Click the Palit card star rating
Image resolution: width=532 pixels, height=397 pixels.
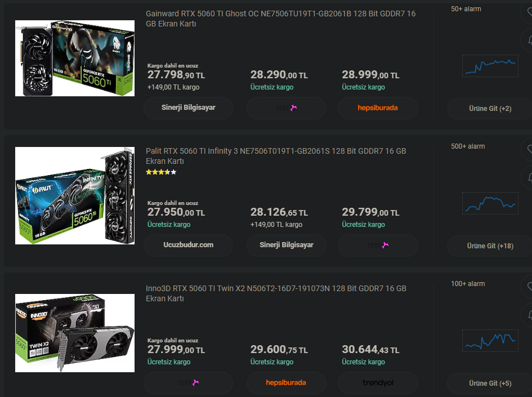[x=161, y=172]
